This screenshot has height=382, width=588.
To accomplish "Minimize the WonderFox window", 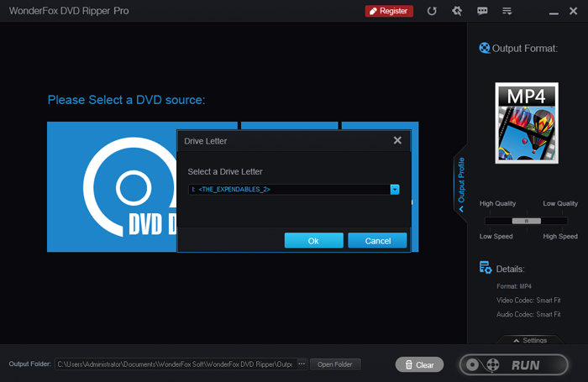I will [x=554, y=13].
